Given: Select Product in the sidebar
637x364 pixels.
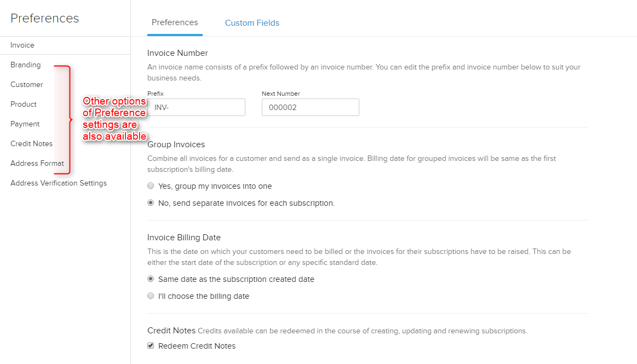Looking at the screenshot, I should (24, 104).
